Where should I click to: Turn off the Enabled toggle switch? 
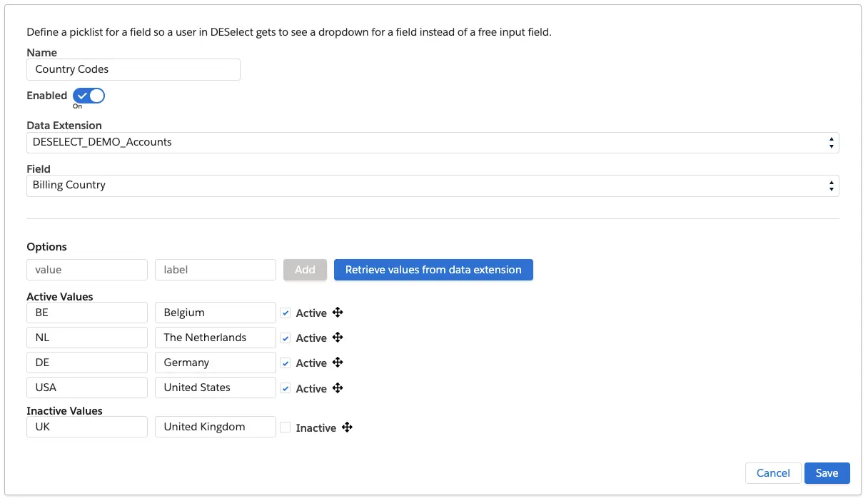pyautogui.click(x=89, y=96)
